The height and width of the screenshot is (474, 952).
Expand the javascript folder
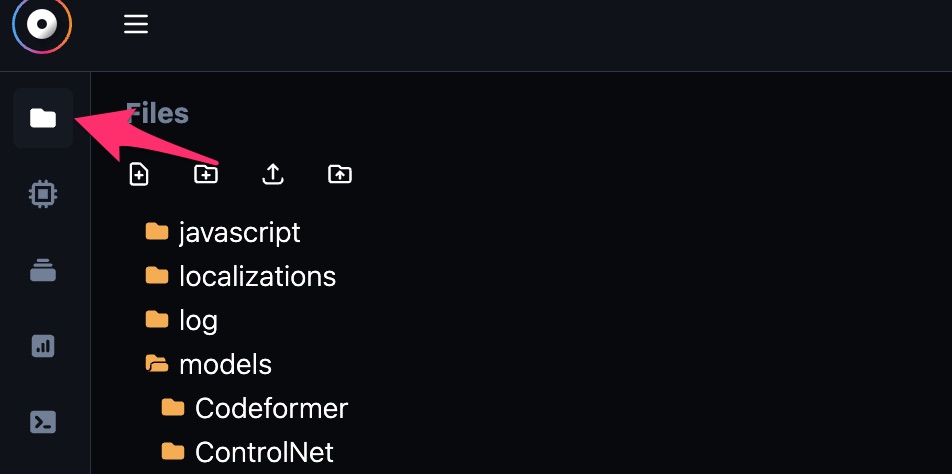click(223, 232)
